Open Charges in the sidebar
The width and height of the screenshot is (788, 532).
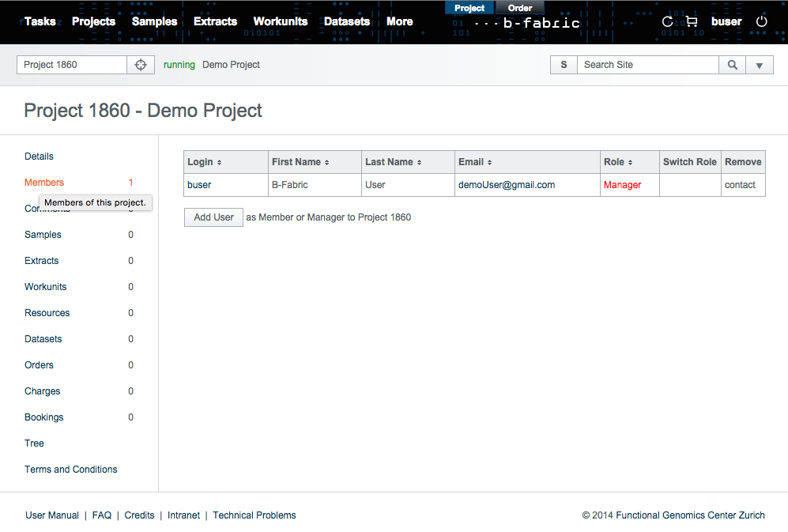(42, 392)
